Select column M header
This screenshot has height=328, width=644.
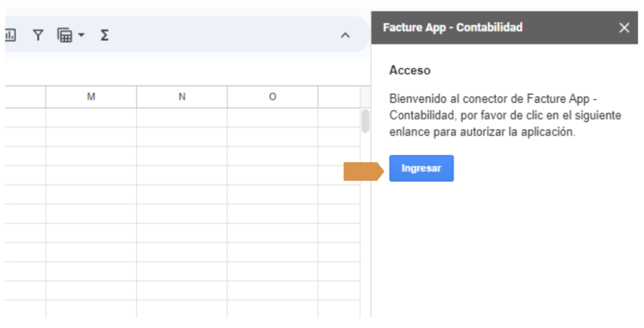tap(91, 97)
